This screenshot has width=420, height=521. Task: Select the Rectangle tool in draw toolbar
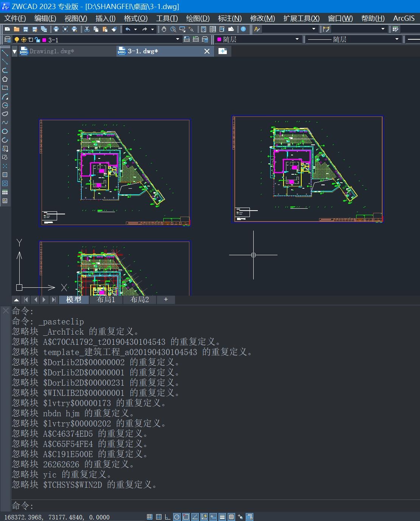tap(5, 88)
